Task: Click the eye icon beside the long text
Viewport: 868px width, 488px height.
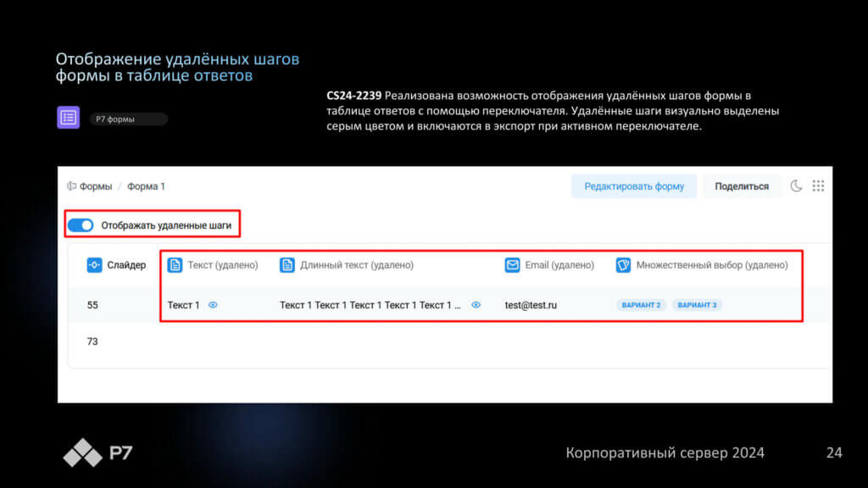Action: [x=476, y=305]
